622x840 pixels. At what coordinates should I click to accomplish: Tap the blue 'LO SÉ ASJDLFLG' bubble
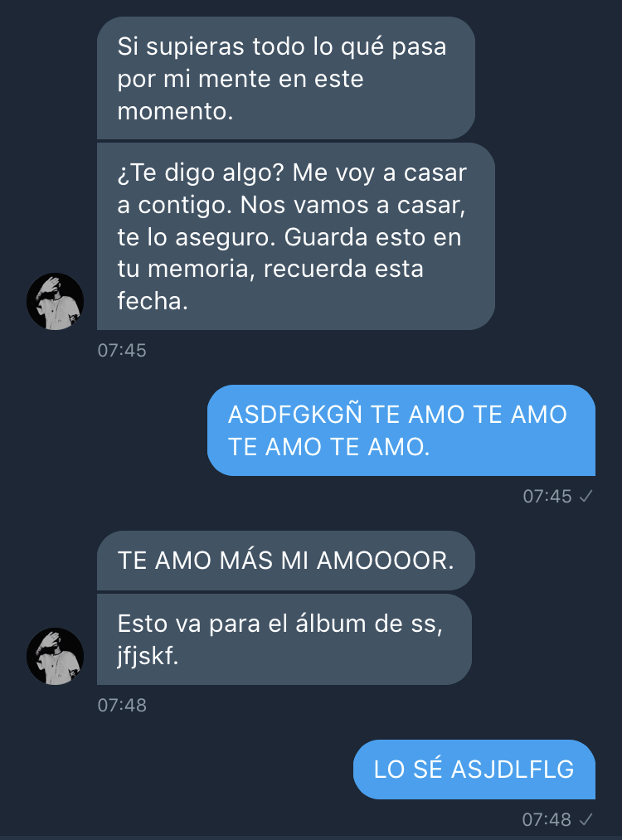pos(474,770)
